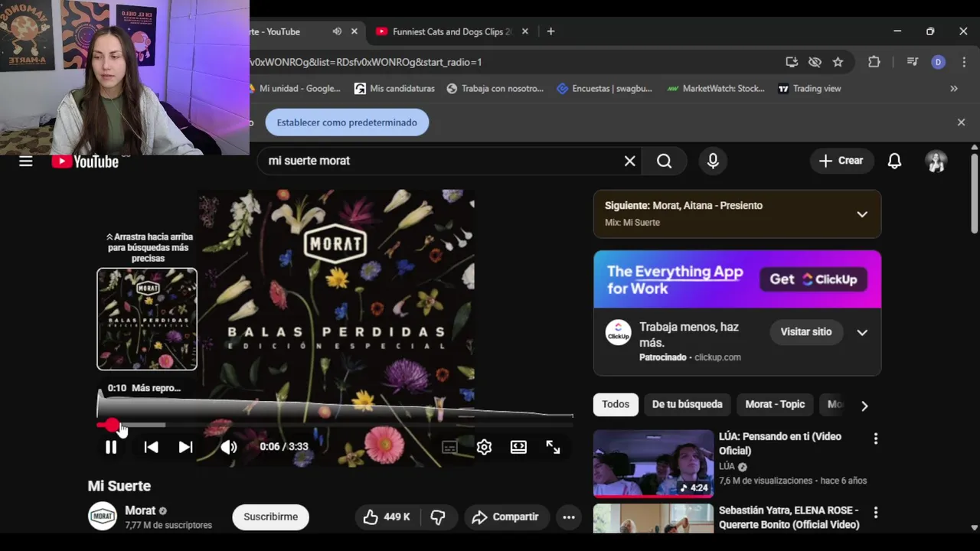Skip to next video
This screenshot has height=551, width=980.
[185, 447]
